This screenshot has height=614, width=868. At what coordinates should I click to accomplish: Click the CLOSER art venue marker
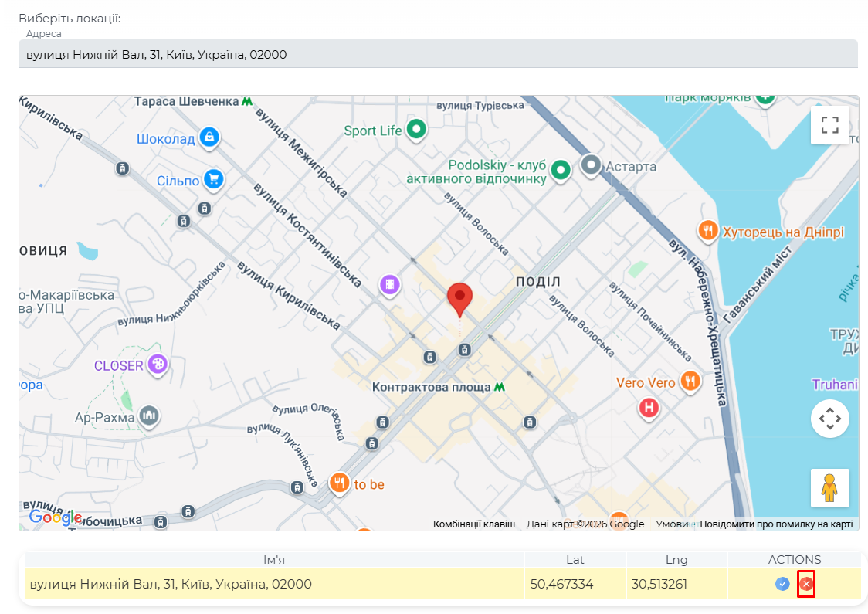pyautogui.click(x=158, y=364)
